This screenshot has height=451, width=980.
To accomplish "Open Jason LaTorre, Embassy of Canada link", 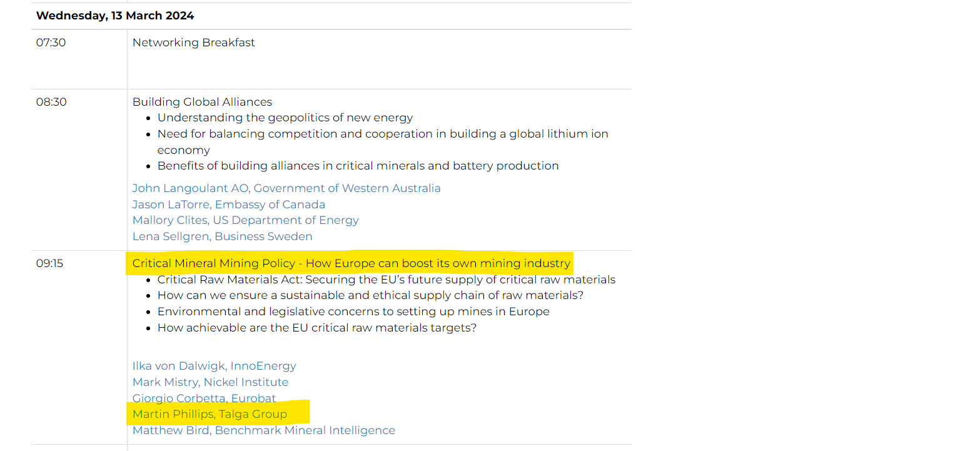I will click(229, 205).
